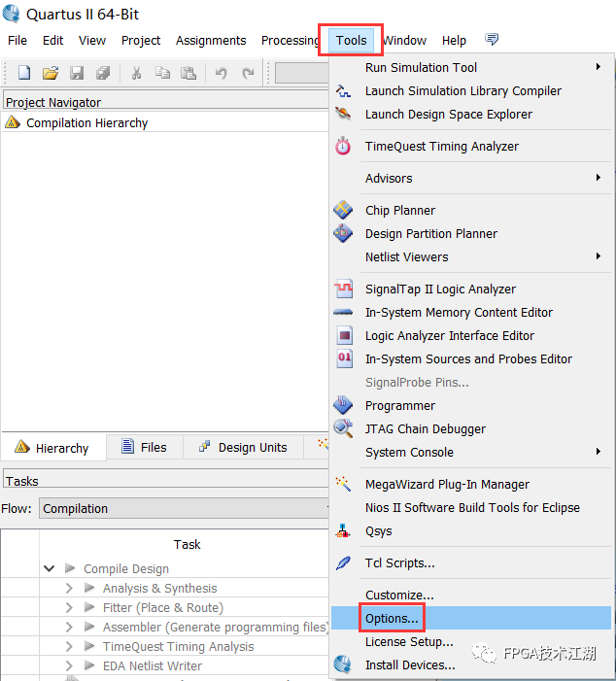Viewport: 616px width, 681px height.
Task: Click the Install Devices globe icon
Action: 342,664
